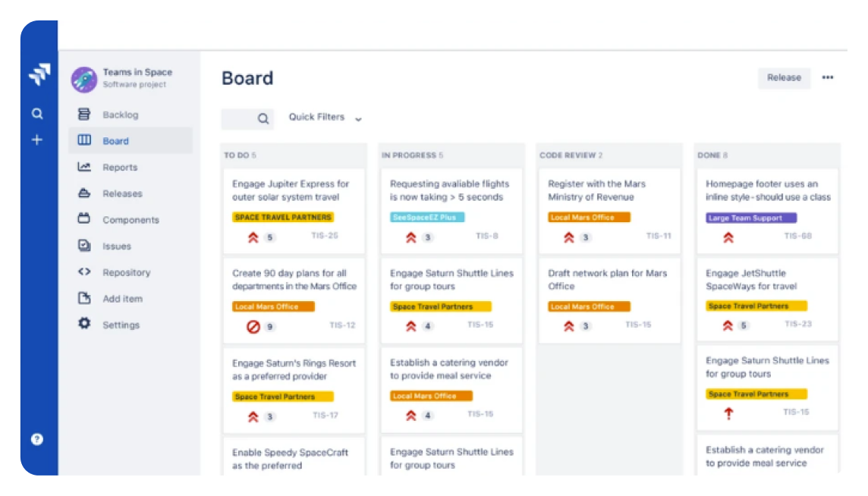Click the Releases ship icon
This screenshot has height=496, width=868.
click(x=84, y=193)
